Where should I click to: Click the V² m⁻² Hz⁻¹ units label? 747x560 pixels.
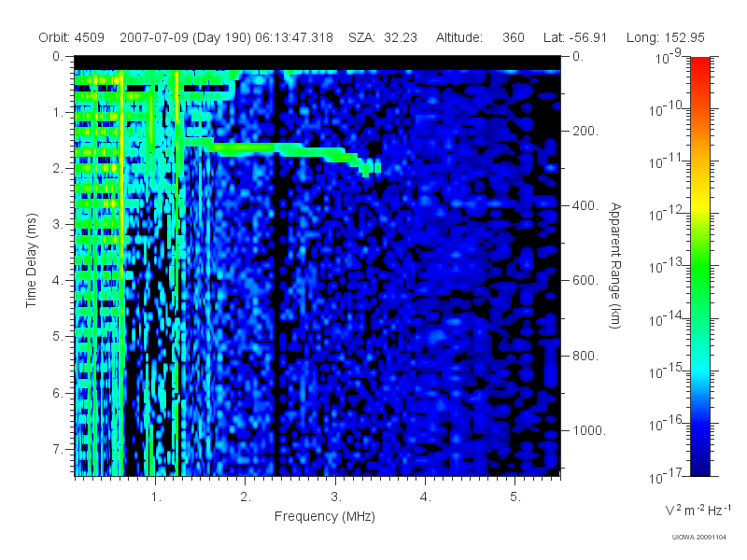[x=698, y=511]
